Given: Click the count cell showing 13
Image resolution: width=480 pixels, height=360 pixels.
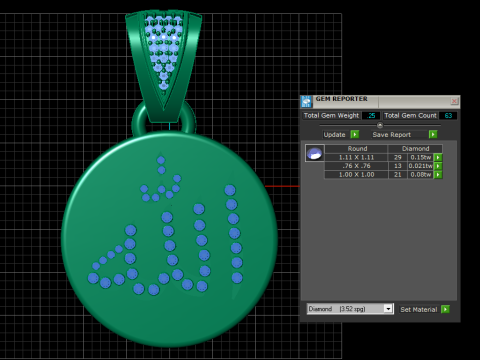Looking at the screenshot, I should click(x=398, y=166).
